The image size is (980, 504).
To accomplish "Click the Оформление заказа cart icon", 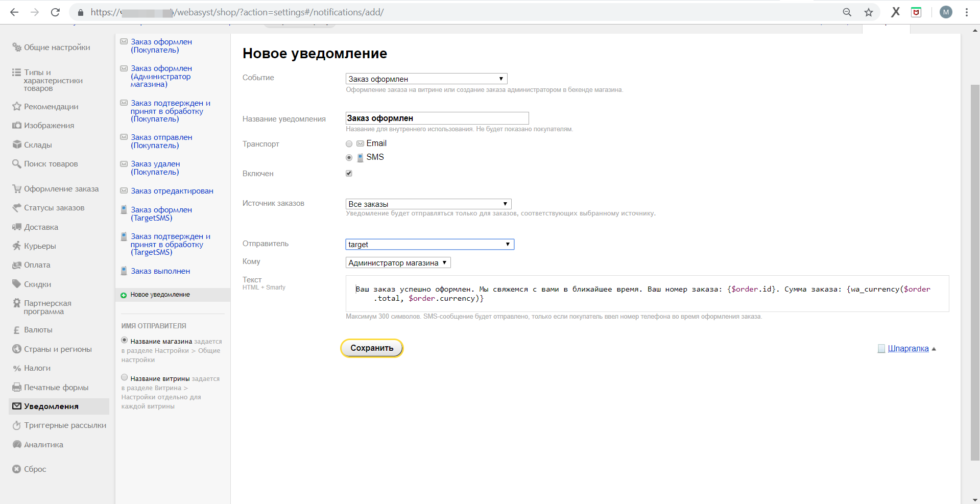I will click(x=17, y=189).
